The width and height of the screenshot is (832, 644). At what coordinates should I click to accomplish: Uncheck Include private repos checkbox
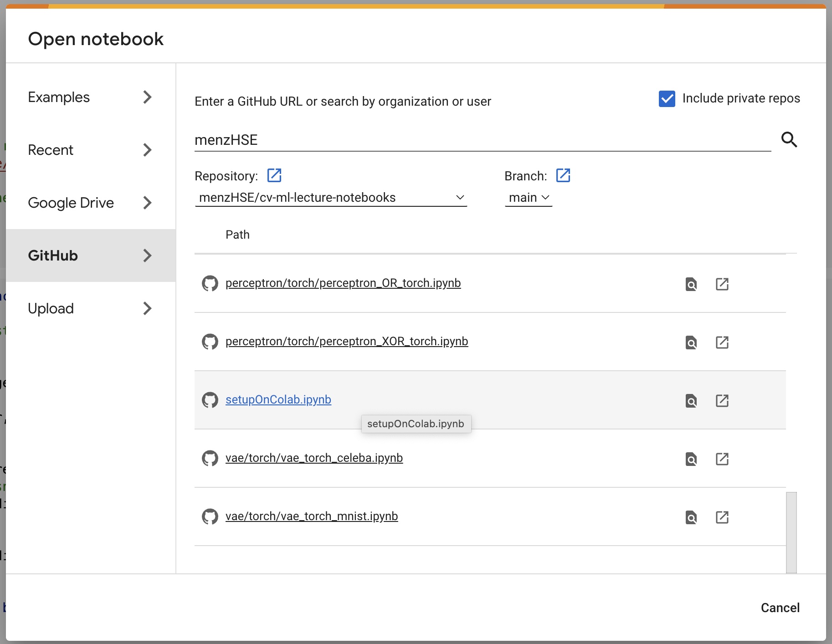coord(667,98)
